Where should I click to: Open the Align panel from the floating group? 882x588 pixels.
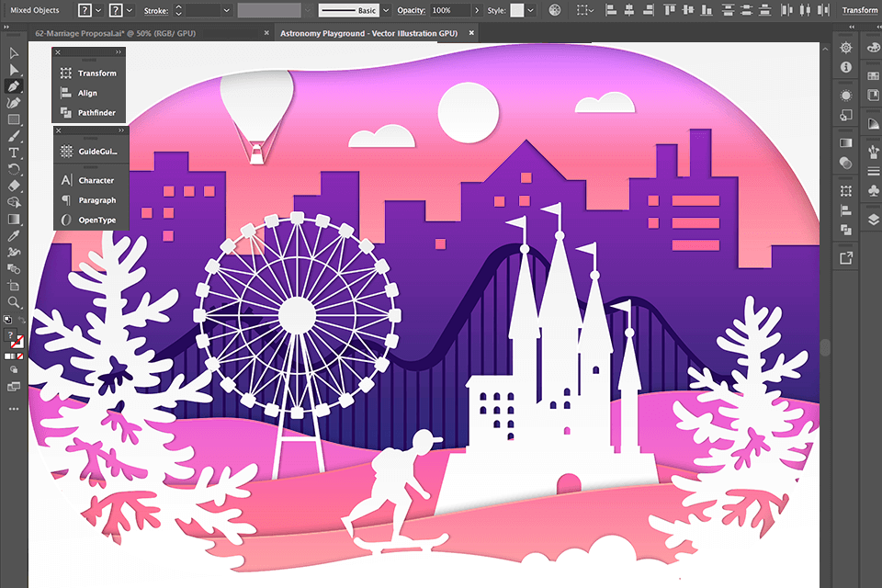[x=89, y=93]
